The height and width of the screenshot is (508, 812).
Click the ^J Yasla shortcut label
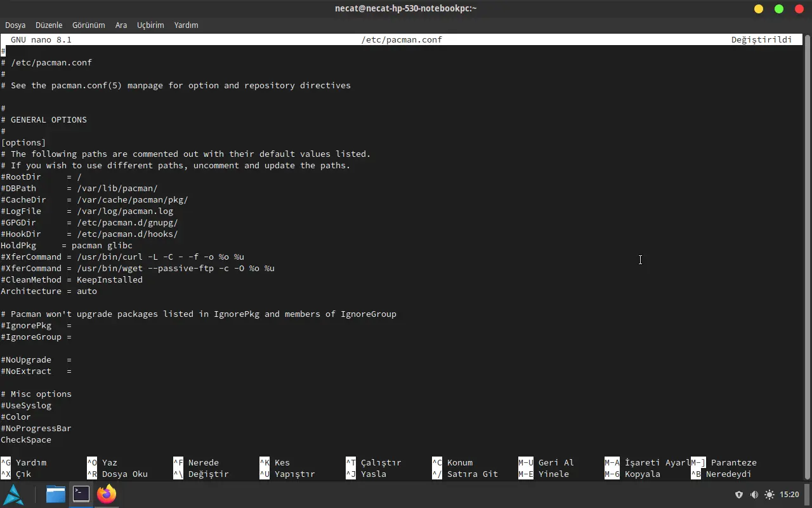tap(366, 474)
